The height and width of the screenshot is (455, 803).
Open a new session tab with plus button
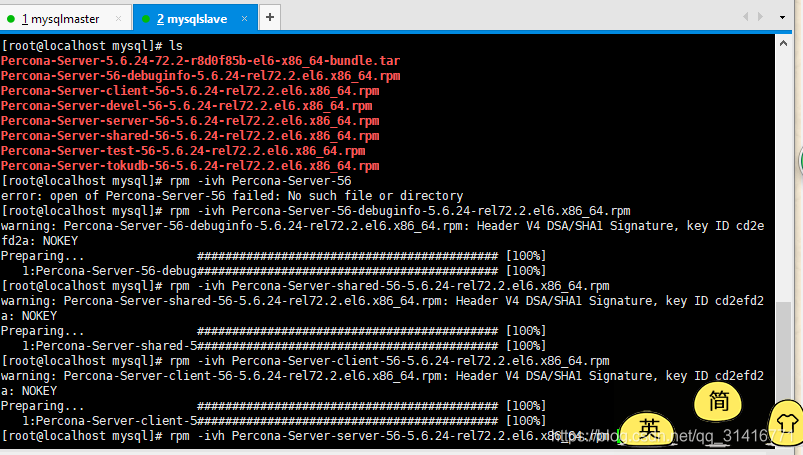coord(270,17)
